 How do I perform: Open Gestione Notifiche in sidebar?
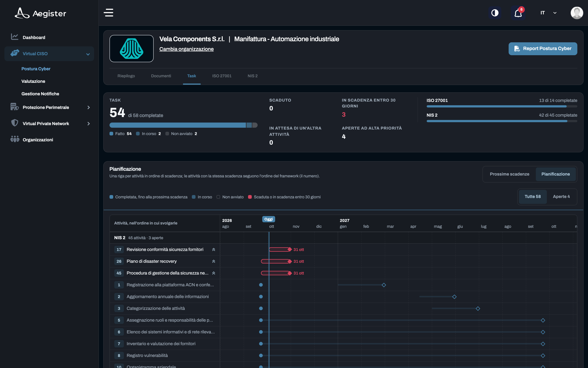point(40,94)
